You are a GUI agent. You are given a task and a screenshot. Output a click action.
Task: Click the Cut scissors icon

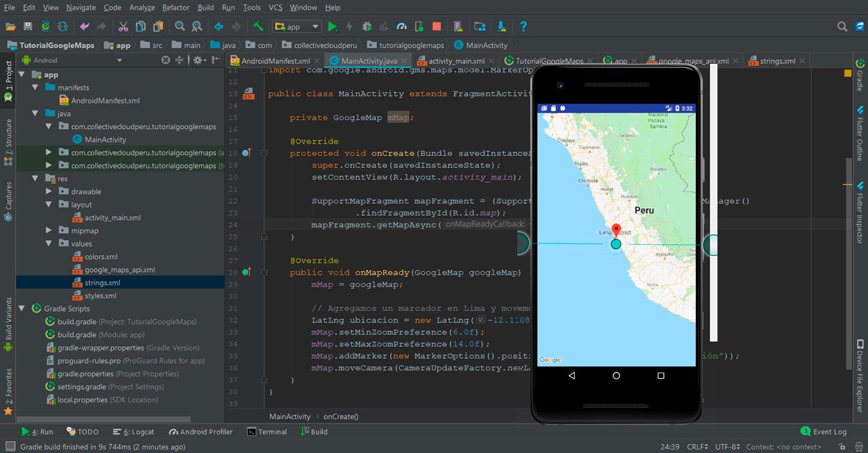pyautogui.click(x=123, y=26)
